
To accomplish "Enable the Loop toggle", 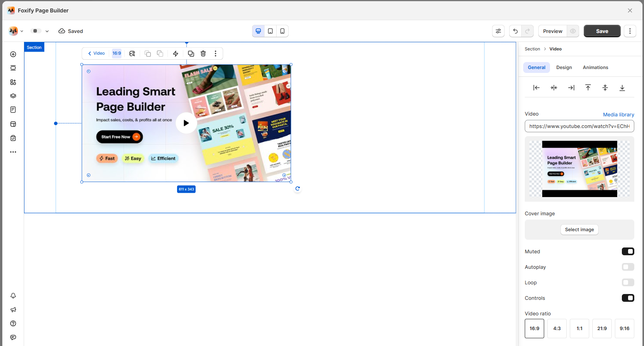I will [x=628, y=282].
